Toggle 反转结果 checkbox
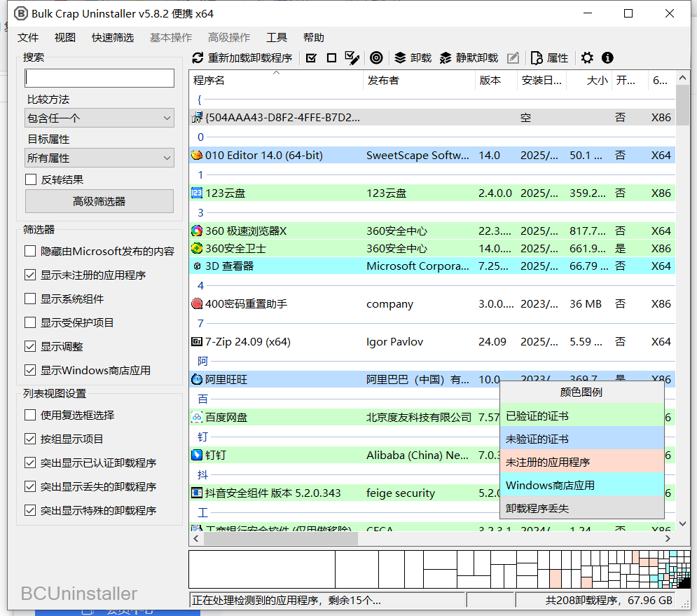This screenshot has width=697, height=616. (x=31, y=179)
